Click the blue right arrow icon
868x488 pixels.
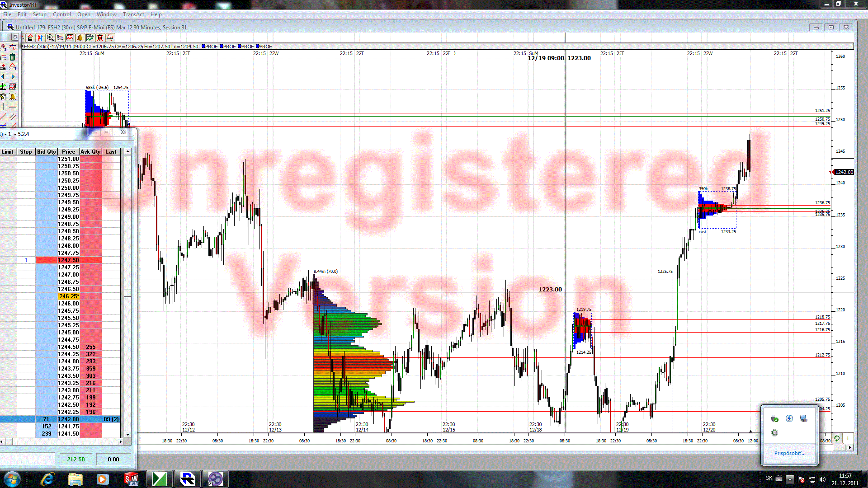coord(13,77)
